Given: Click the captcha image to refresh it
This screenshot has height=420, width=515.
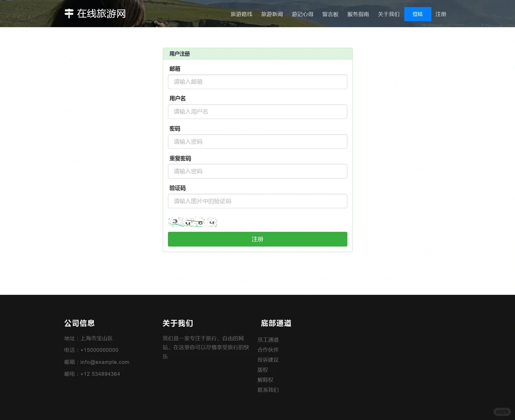Looking at the screenshot, I should point(193,222).
